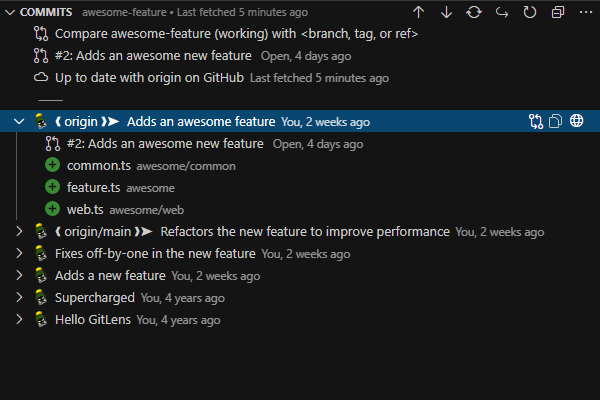
Task: Collapse the 'Adds an awesome feature' commit
Action: [x=19, y=122]
